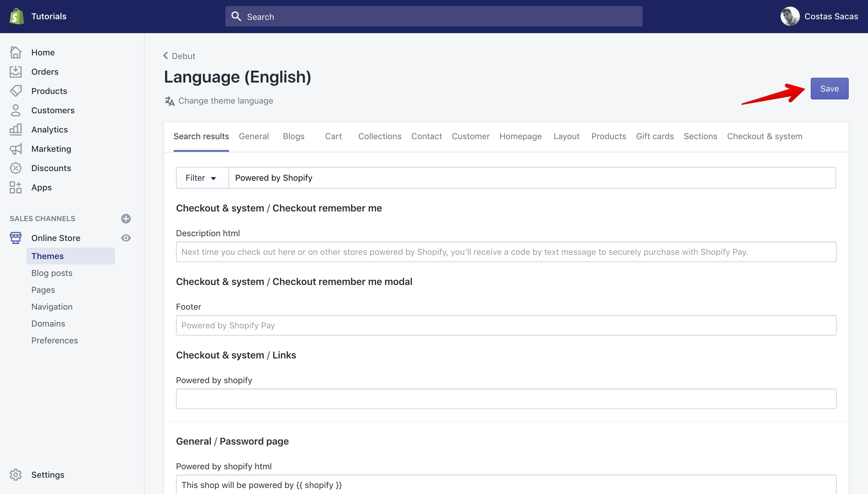Open Orders via its inbox icon
868x494 pixels.
16,72
